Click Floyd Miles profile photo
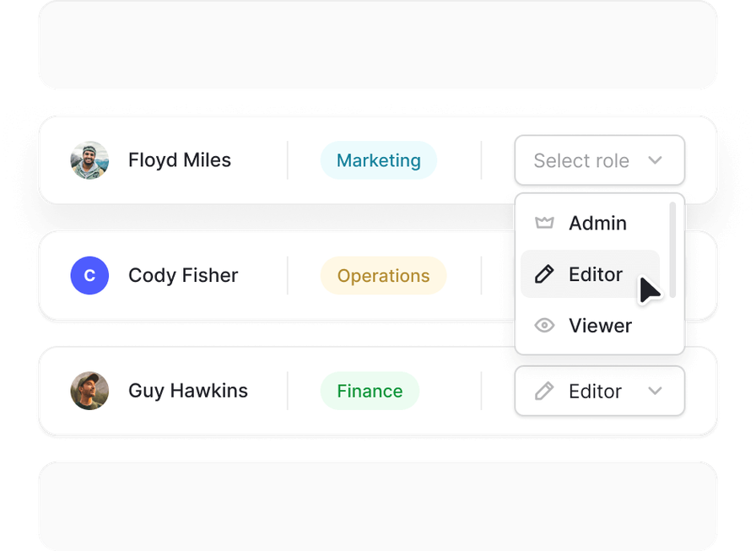The width and height of the screenshot is (756, 551). click(89, 160)
